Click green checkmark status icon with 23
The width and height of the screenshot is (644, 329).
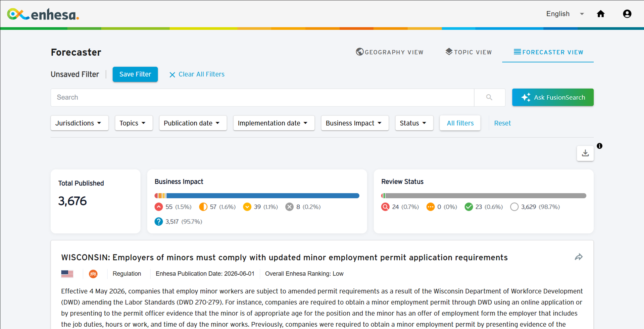(469, 207)
